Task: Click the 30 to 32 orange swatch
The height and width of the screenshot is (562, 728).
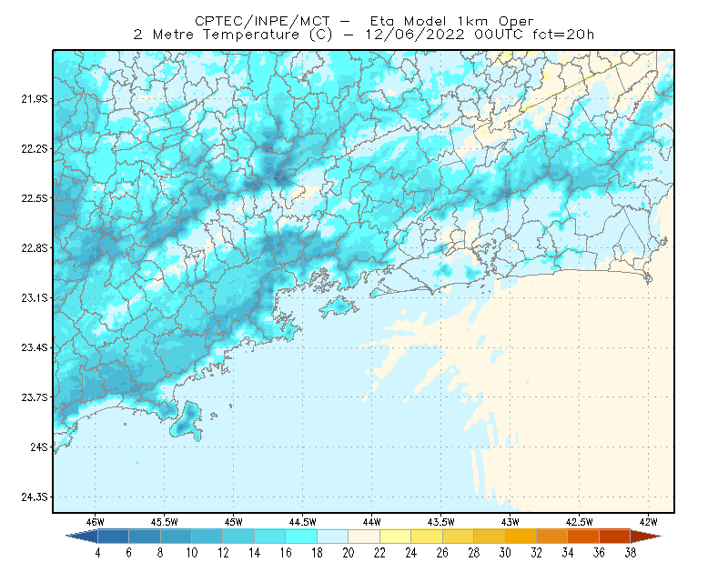Action: pos(521,537)
